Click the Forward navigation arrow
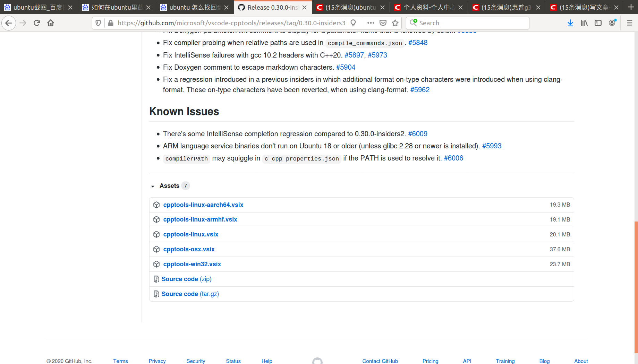 coord(23,23)
